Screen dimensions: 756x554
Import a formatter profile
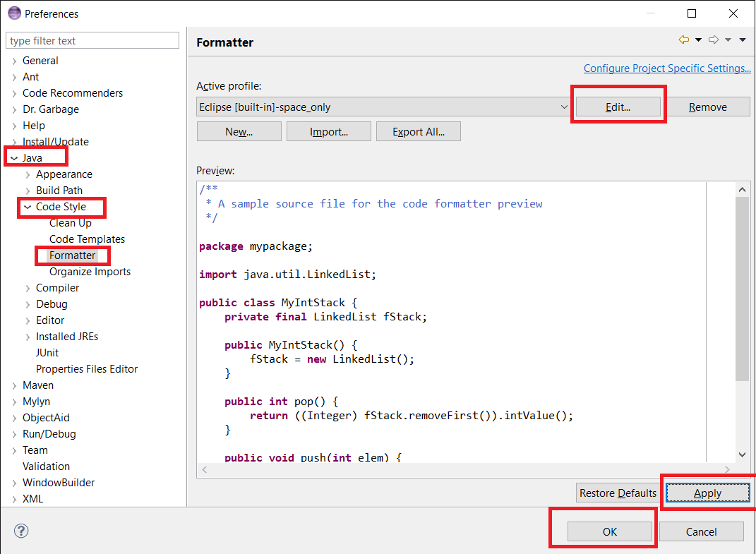point(328,131)
